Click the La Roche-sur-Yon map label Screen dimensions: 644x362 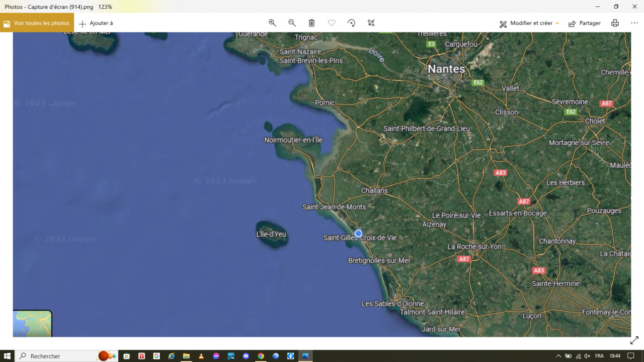click(474, 246)
